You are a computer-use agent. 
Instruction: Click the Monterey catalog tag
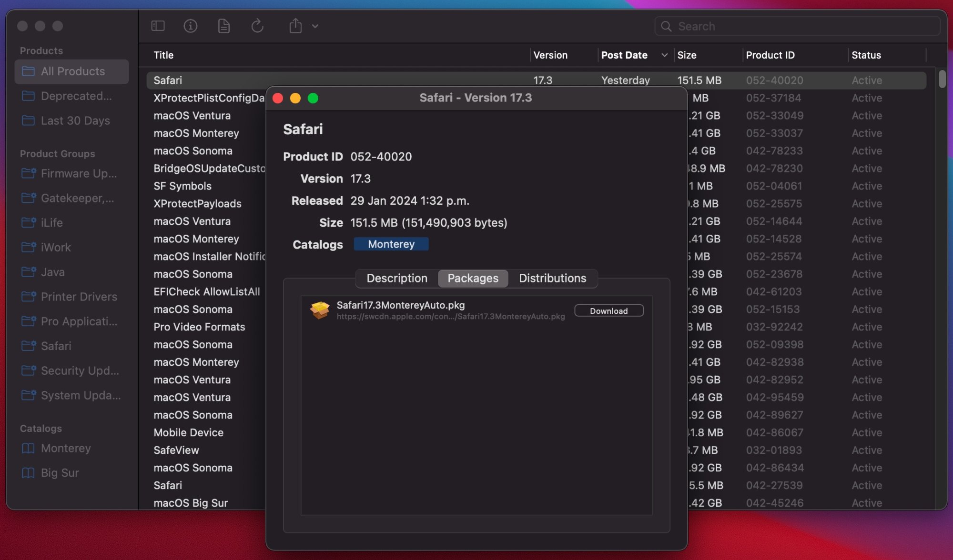coord(391,244)
